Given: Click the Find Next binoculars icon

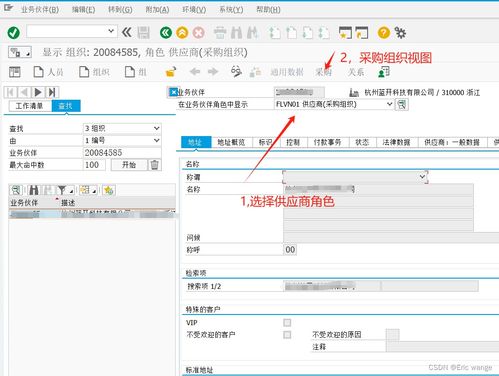Looking at the screenshot, I should [x=252, y=33].
